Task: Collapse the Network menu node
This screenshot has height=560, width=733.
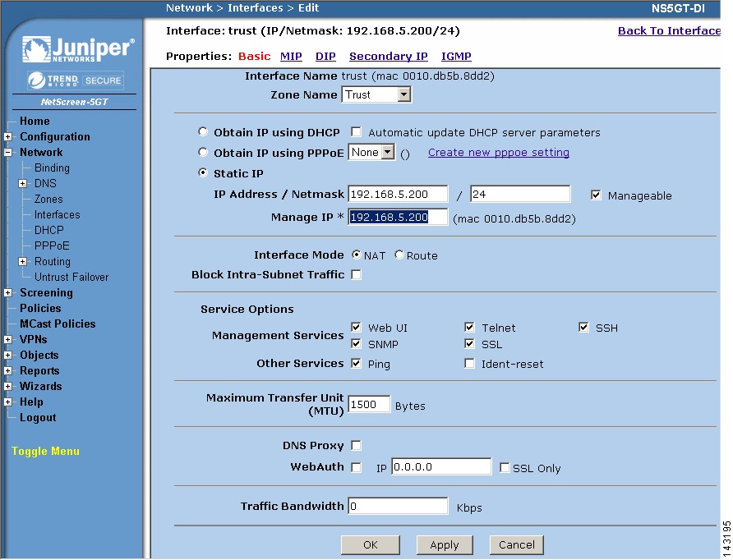Action: 8,152
